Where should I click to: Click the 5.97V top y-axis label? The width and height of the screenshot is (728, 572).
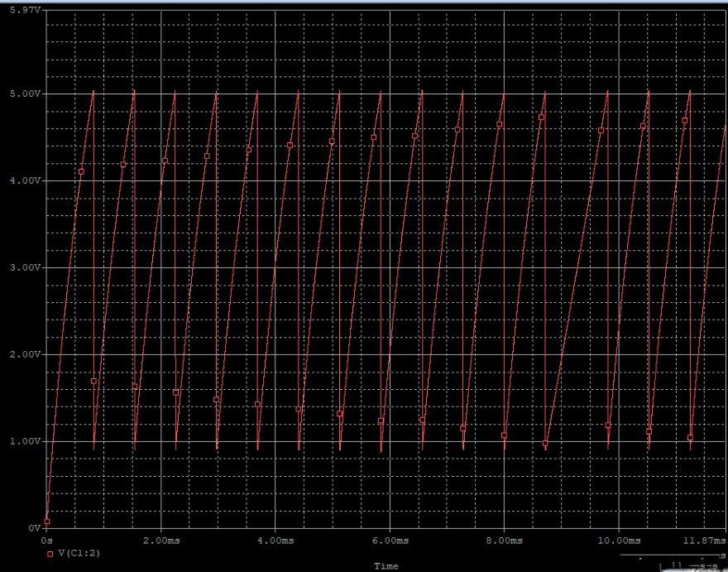[x=22, y=10]
